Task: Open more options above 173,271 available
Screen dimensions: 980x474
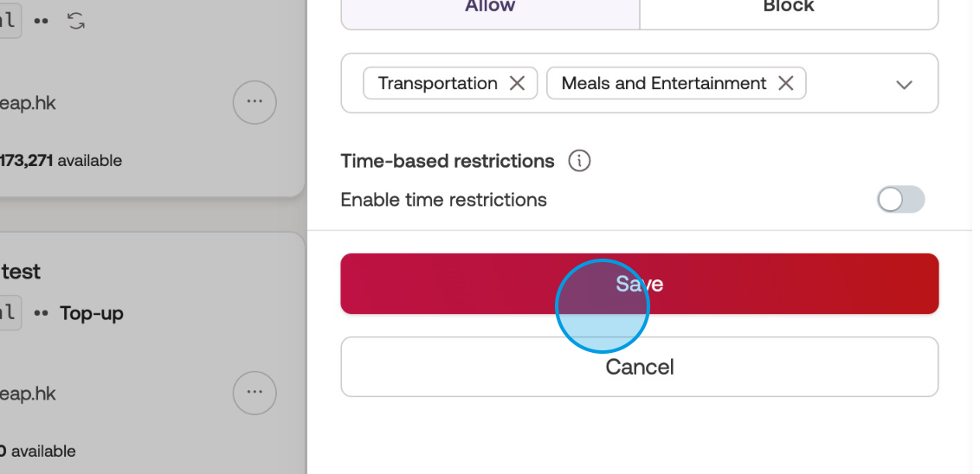Action: 255,102
